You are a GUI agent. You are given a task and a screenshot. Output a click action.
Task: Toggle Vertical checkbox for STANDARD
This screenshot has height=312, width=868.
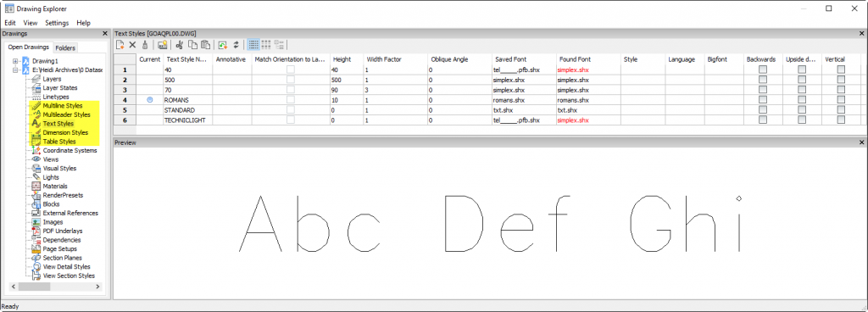click(841, 109)
